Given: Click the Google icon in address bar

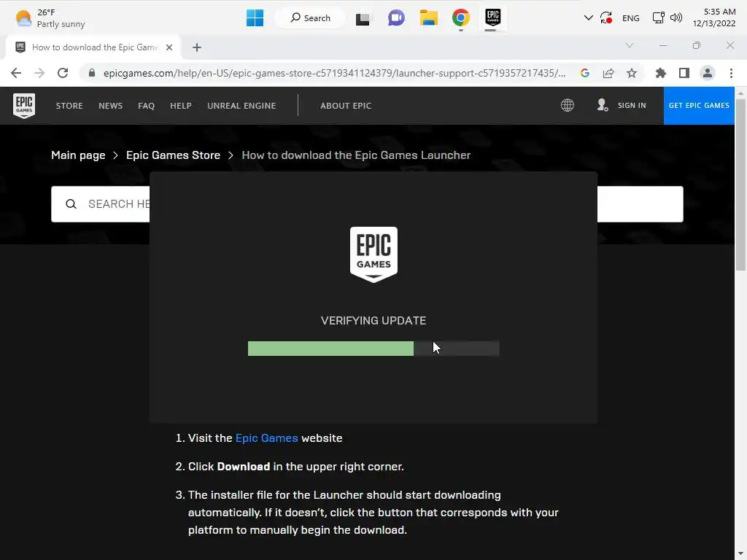Looking at the screenshot, I should tap(585, 73).
